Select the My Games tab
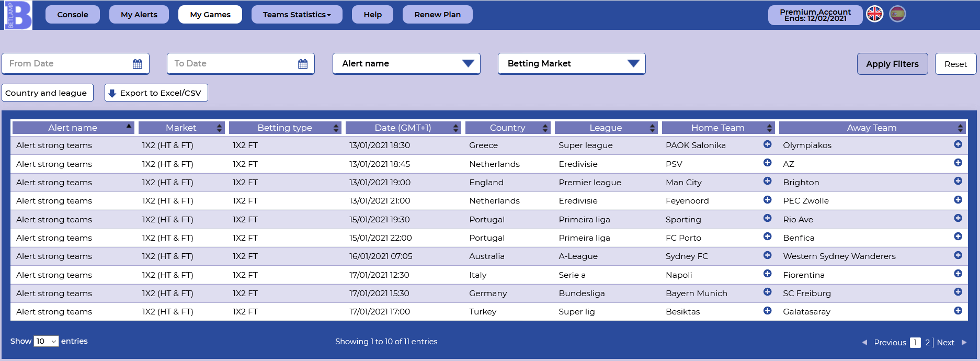 click(210, 15)
